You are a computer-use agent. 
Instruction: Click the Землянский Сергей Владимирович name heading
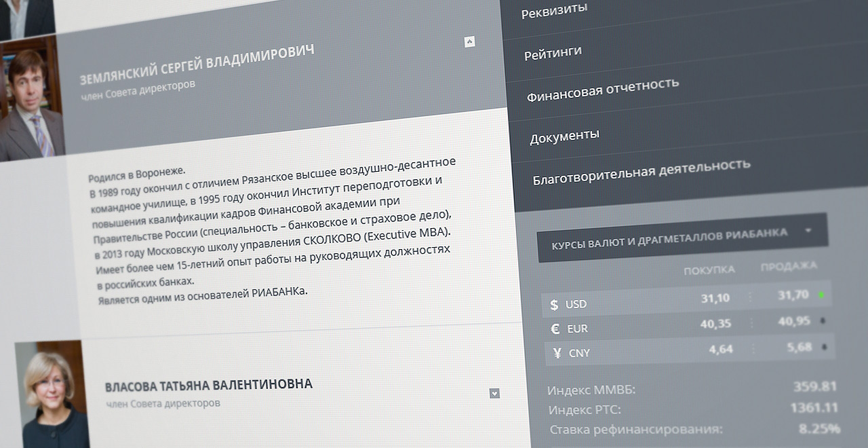(197, 64)
